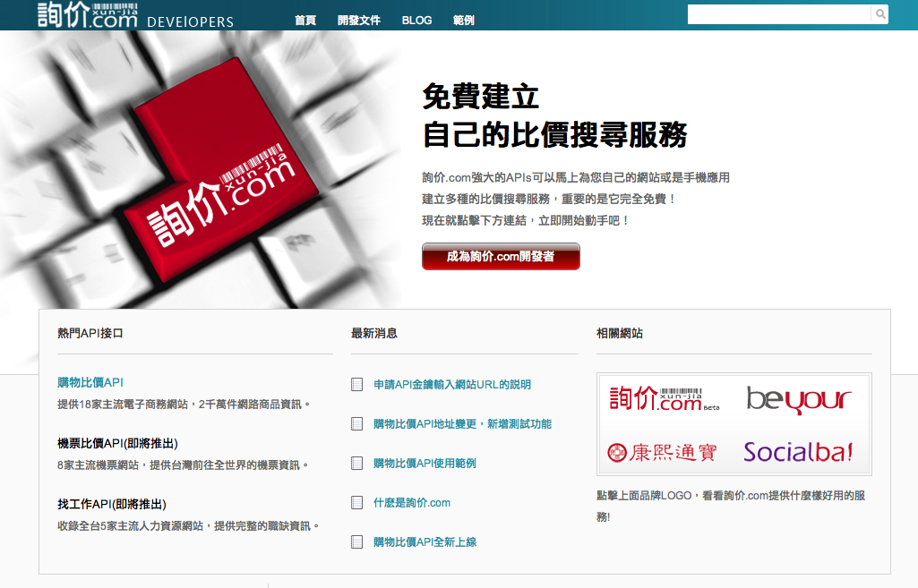Open the beyour brand logo
Viewport: 918px width, 588px height.
799,400
